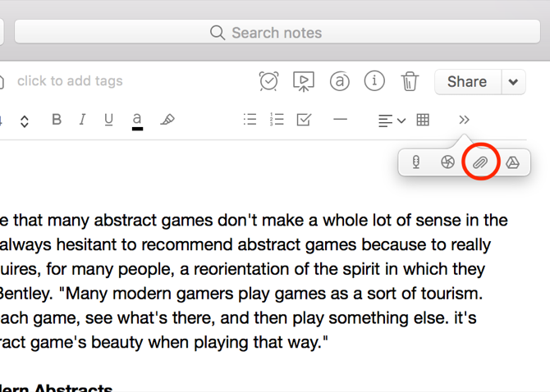
Task: Open the text color picker
Action: coord(137,121)
